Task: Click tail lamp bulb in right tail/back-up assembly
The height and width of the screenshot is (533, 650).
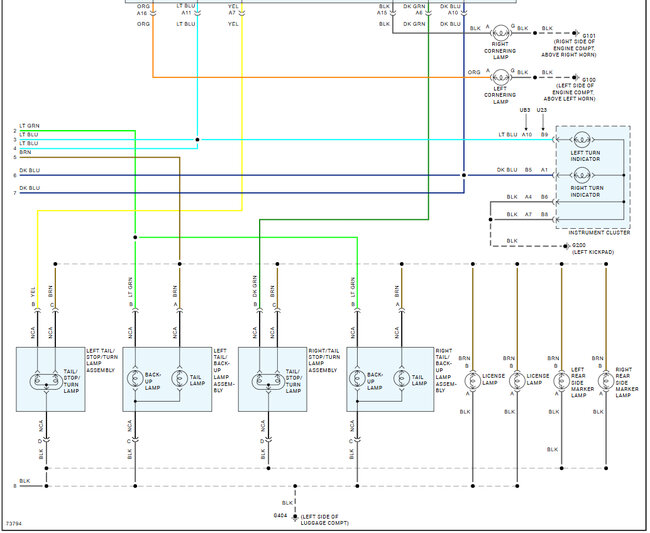Action: point(402,379)
